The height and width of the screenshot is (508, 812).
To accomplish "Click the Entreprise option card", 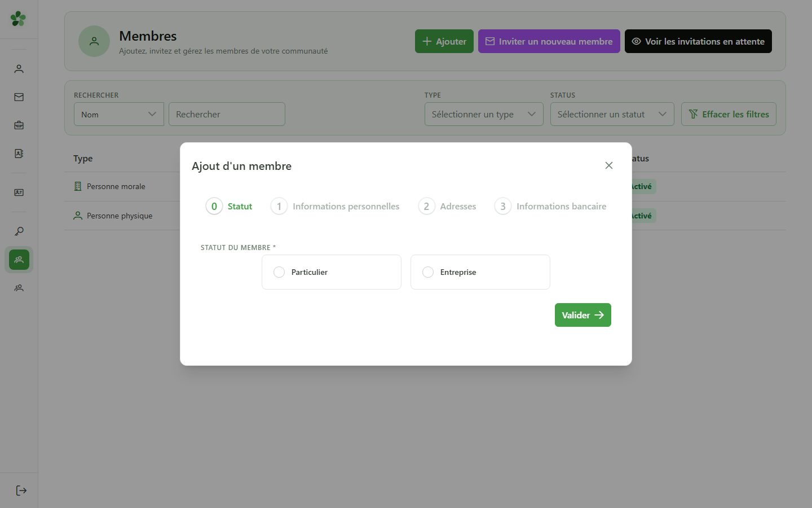I will point(480,272).
